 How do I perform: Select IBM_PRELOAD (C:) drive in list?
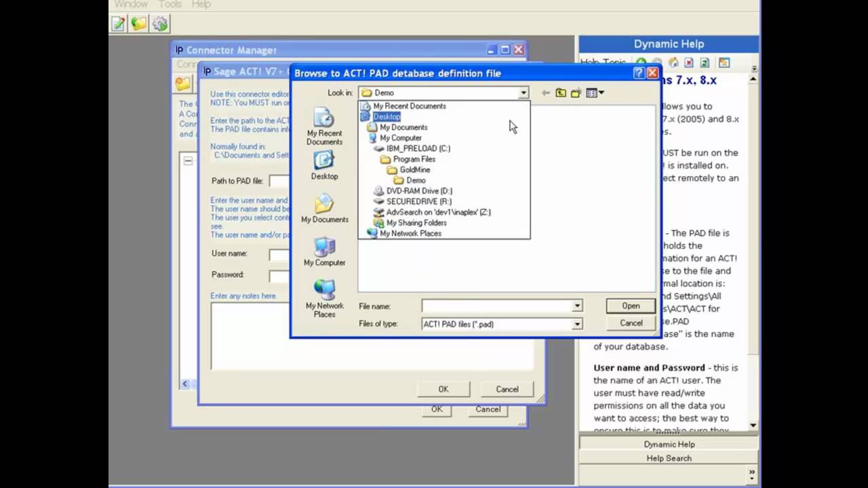coord(418,148)
